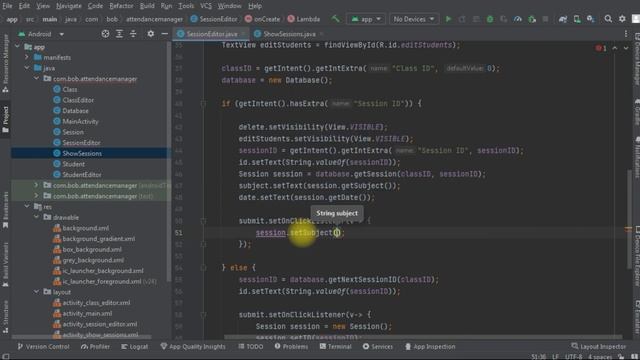Open App Inspection tool window
Viewport: 640px width, 360px height.
(x=430, y=347)
